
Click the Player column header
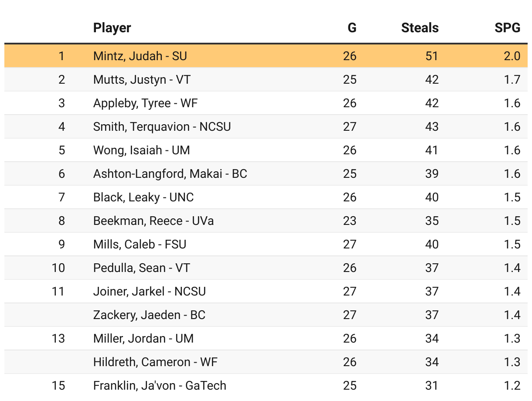(112, 28)
